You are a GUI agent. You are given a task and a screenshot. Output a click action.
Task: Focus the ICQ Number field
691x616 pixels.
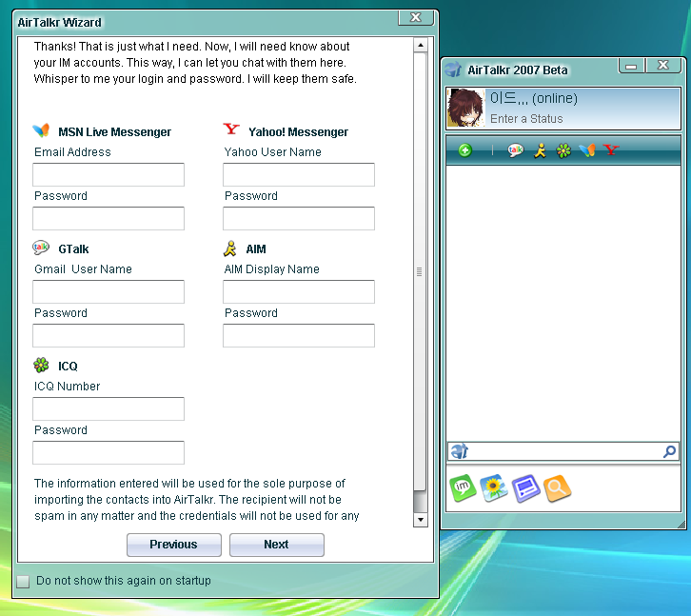(109, 408)
